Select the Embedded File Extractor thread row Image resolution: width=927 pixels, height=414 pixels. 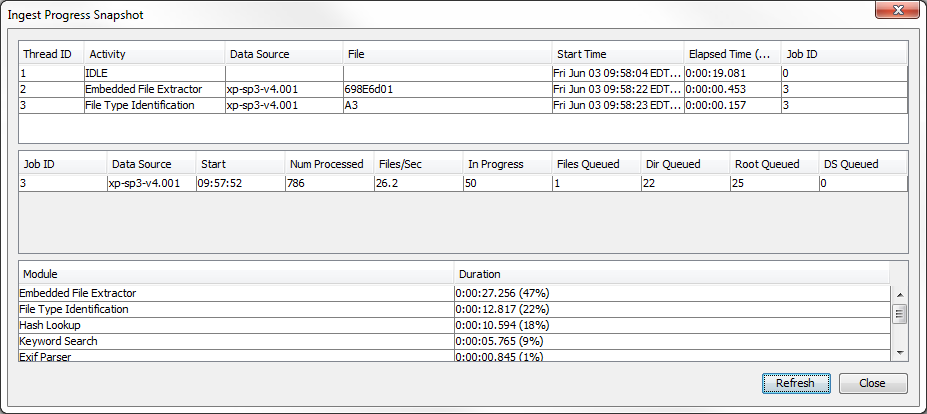click(x=300, y=89)
